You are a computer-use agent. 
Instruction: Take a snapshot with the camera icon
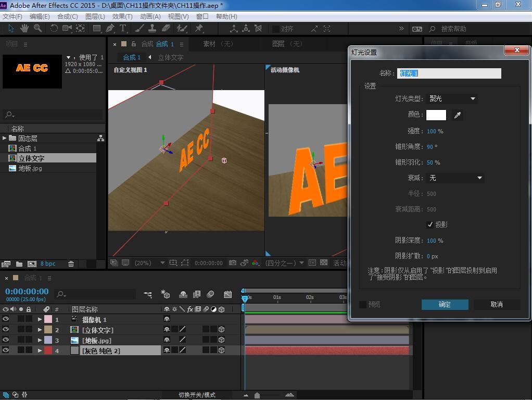tap(233, 263)
